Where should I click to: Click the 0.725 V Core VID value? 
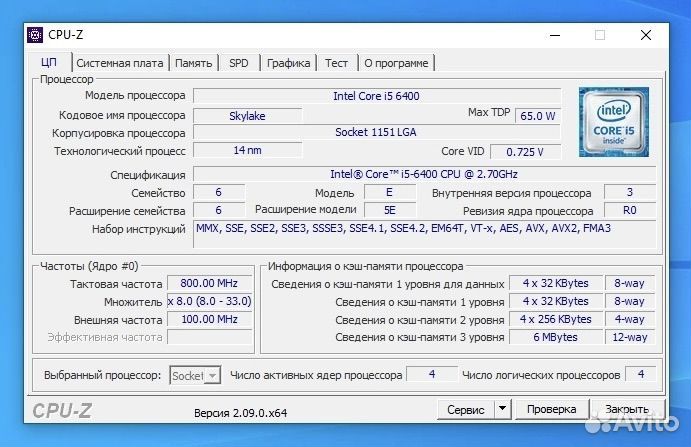click(525, 152)
